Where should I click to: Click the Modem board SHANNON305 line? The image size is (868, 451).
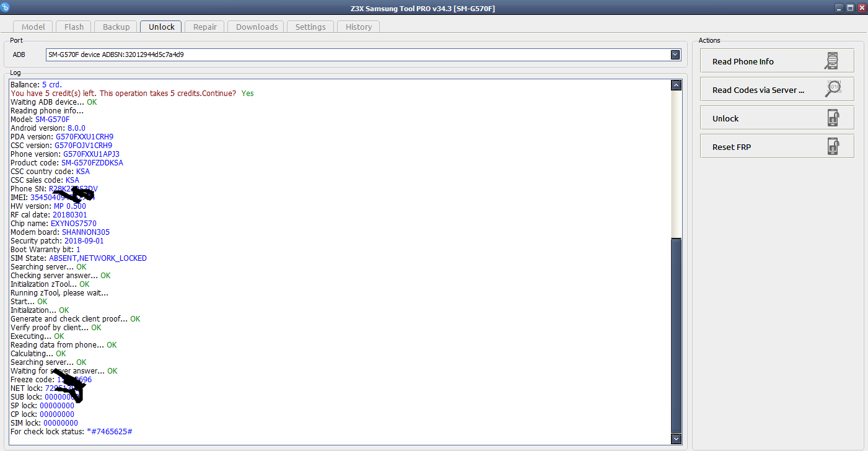(x=60, y=232)
